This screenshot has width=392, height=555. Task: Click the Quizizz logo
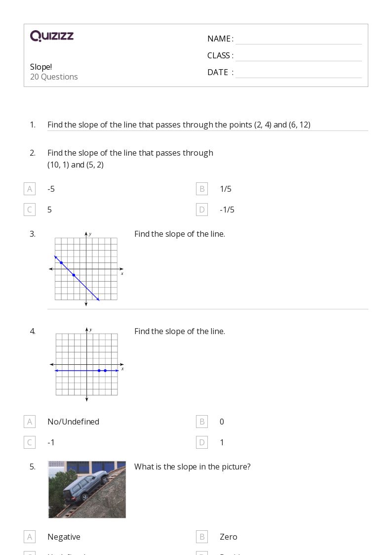coord(52,36)
